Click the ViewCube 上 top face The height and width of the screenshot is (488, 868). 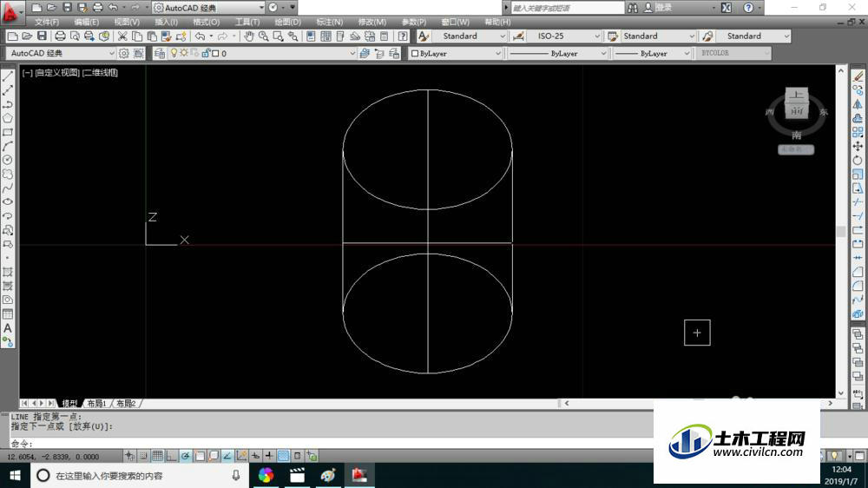(797, 95)
